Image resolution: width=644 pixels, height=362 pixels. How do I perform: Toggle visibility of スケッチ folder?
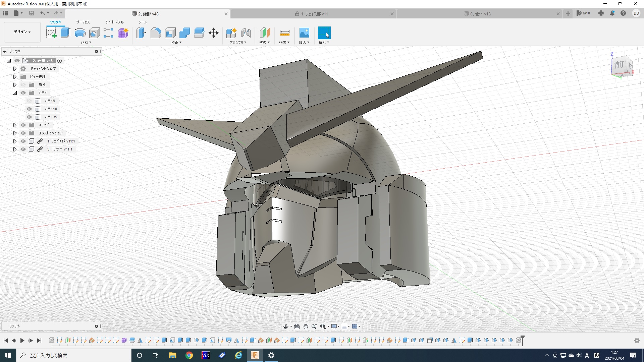tap(23, 125)
